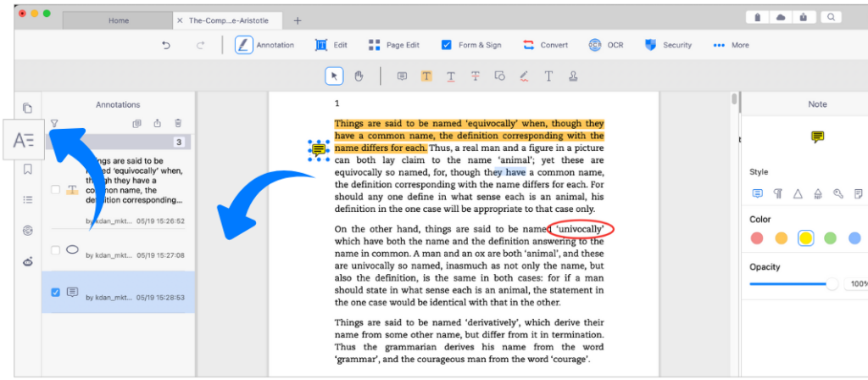Close the Aristotle document tab
Image resolution: width=868 pixels, height=380 pixels.
point(180,20)
